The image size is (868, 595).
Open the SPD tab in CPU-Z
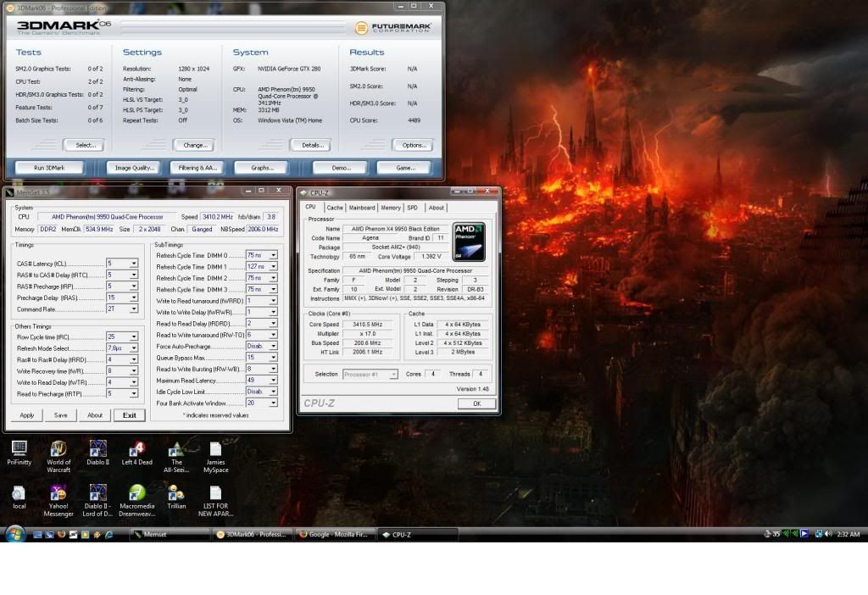pos(413,208)
